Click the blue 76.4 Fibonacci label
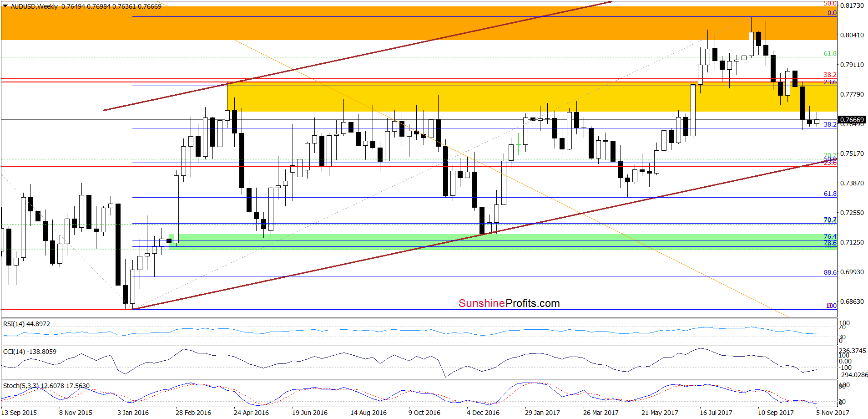 pos(830,236)
